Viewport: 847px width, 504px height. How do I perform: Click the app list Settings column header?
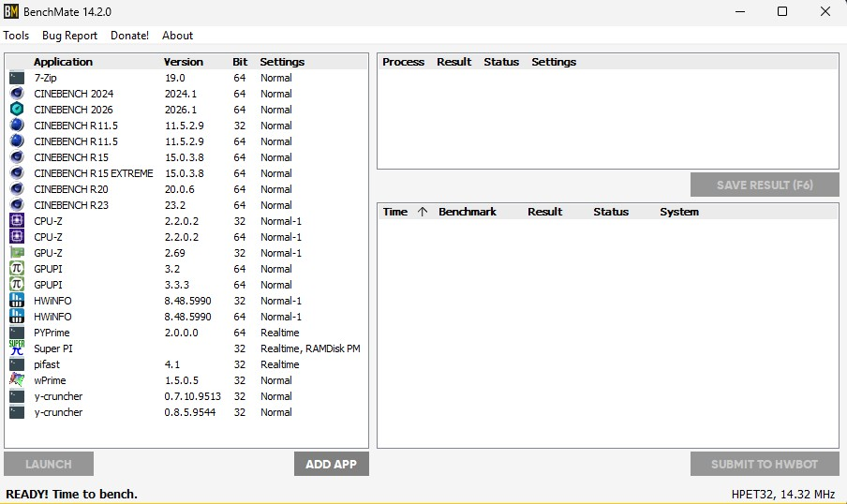point(282,62)
